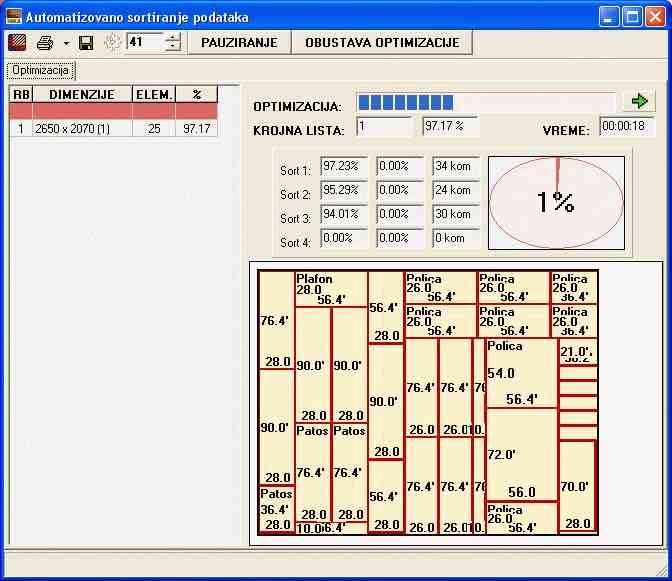The height and width of the screenshot is (581, 672).
Task: Click the floppy disk save icon
Action: coord(86,42)
